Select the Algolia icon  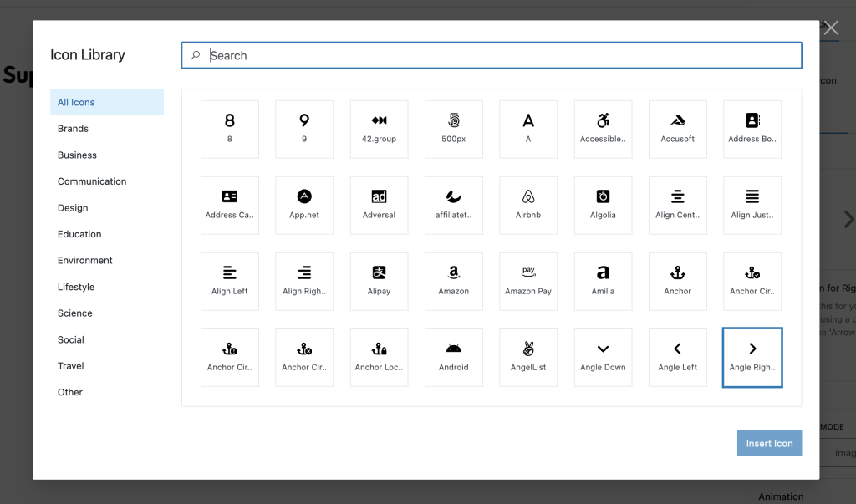603,205
